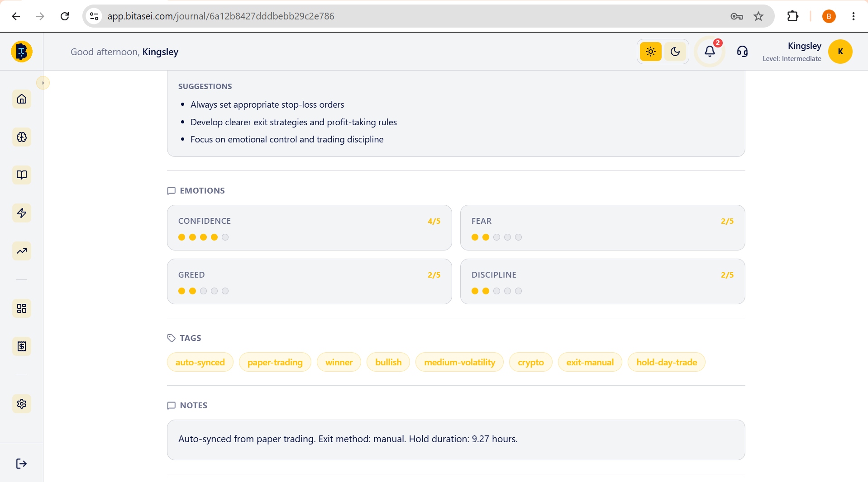Go back in browser history
The height and width of the screenshot is (482, 868).
pyautogui.click(x=16, y=16)
